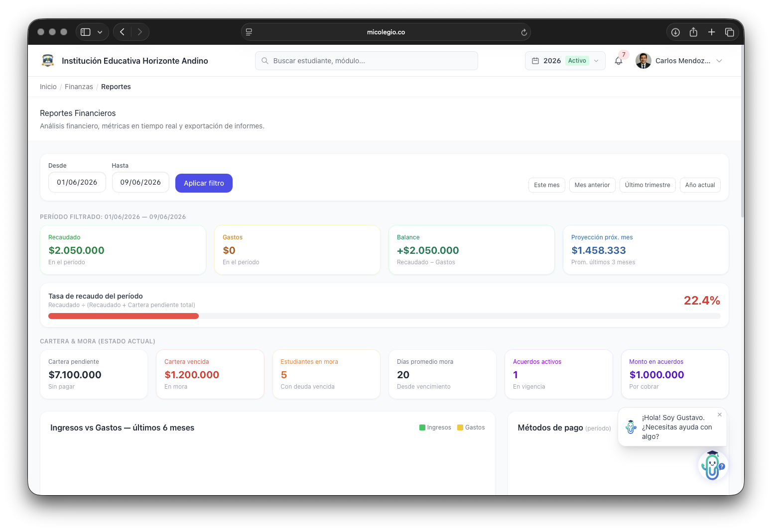Open the Carlos Mendoz profile avatar
This screenshot has height=532, width=772.
coord(643,61)
